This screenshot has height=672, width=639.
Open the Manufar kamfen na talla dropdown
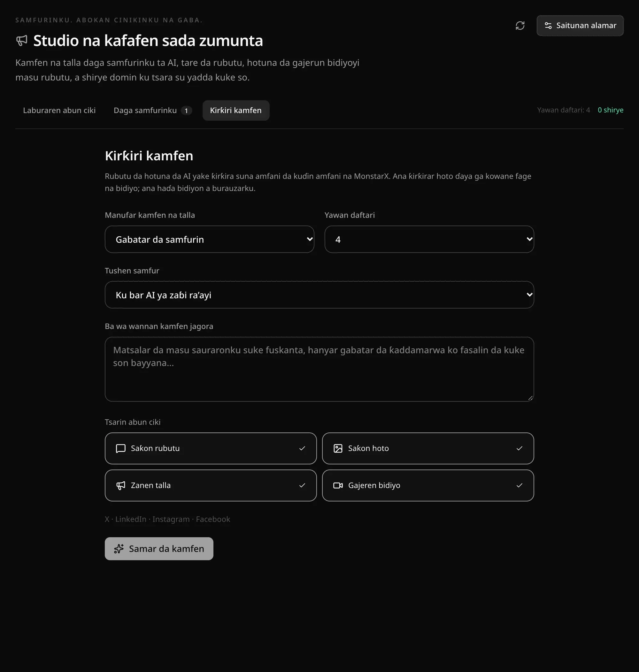click(209, 239)
